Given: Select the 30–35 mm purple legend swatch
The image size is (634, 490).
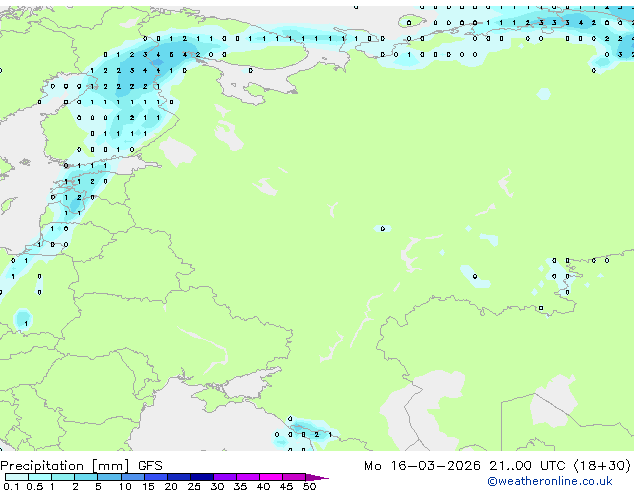Looking at the screenshot, I should pyautogui.click(x=225, y=477).
